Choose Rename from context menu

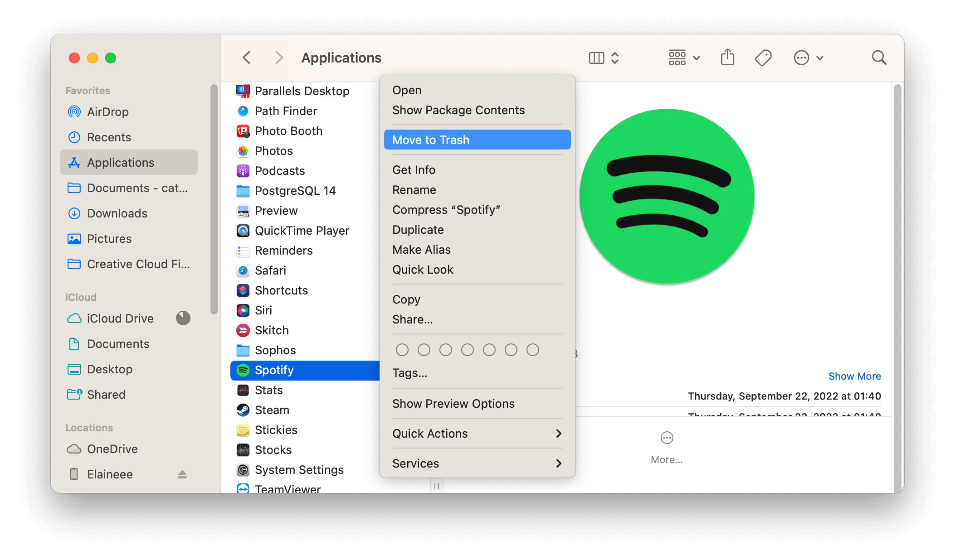477,190
